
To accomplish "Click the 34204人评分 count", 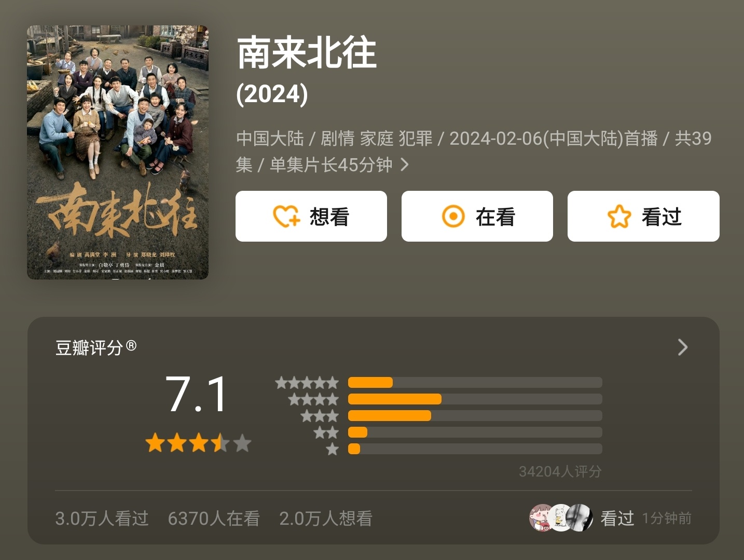I will [x=560, y=471].
